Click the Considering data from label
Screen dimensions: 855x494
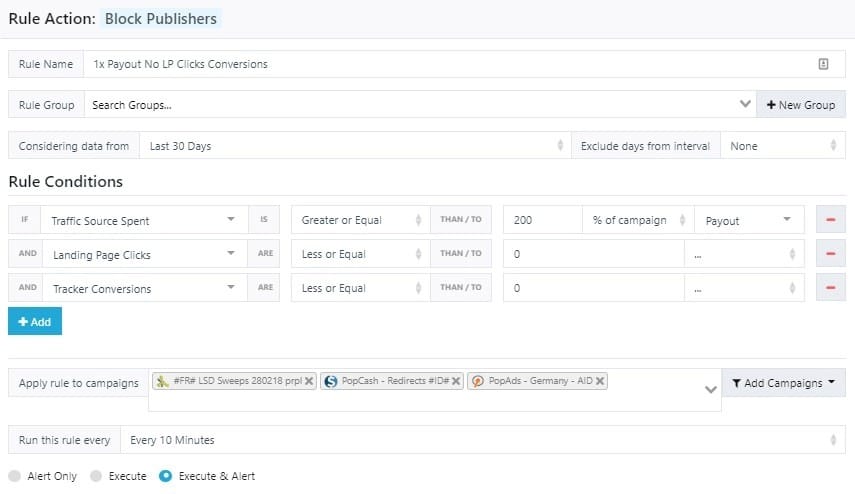point(74,146)
